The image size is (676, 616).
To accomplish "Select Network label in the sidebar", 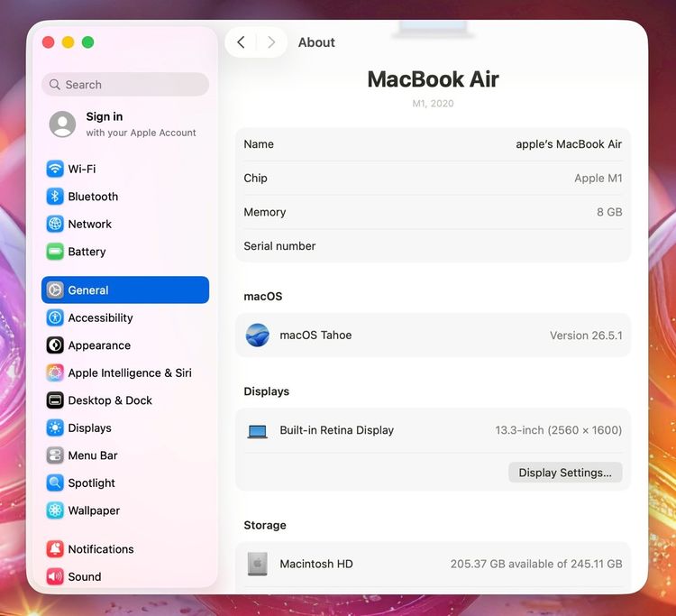I will 89,224.
